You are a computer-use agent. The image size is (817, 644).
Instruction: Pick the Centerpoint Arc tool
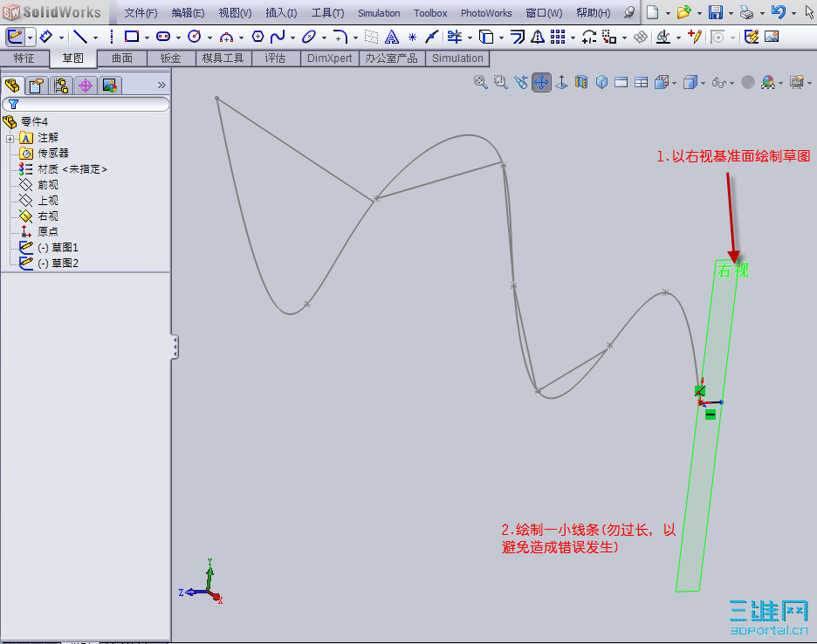tap(226, 37)
